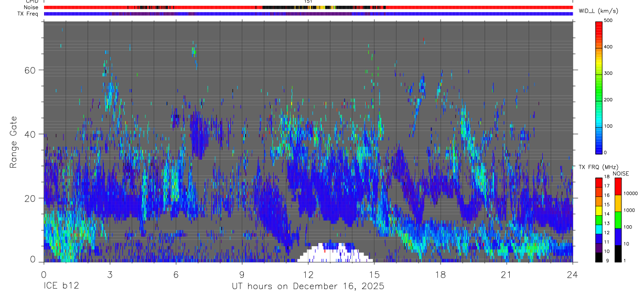This screenshot has height=297, width=644.
Task: Click the '500' tick on the width scale
Action: coord(608,20)
